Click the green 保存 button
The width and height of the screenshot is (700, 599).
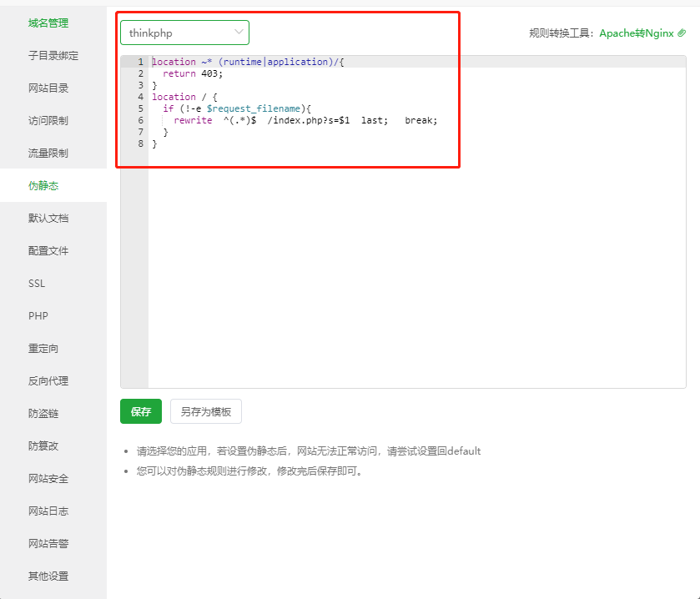click(141, 412)
